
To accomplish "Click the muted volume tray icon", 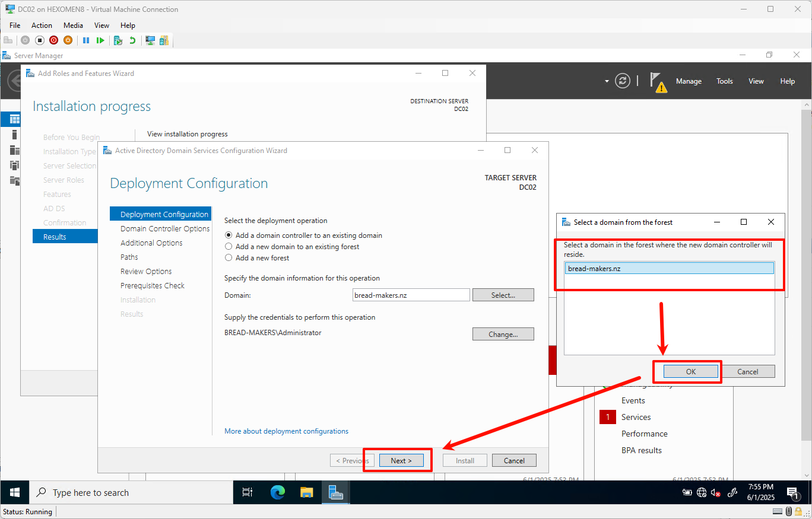I will pyautogui.click(x=716, y=492).
